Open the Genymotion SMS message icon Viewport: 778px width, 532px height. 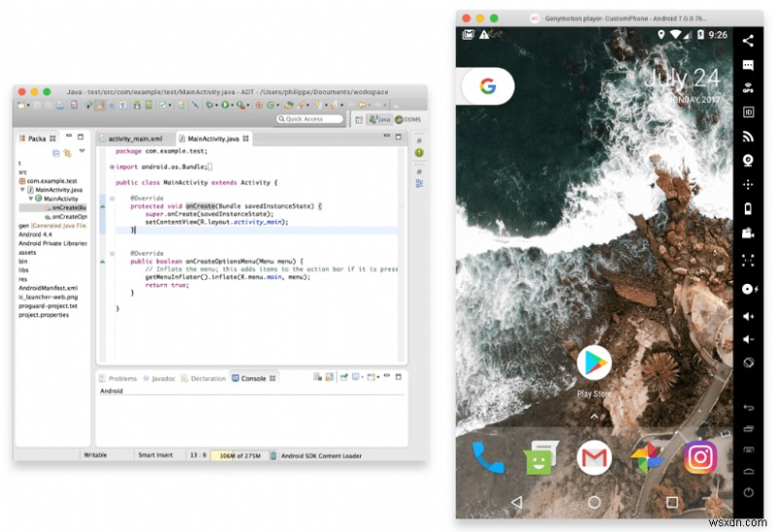(x=748, y=65)
